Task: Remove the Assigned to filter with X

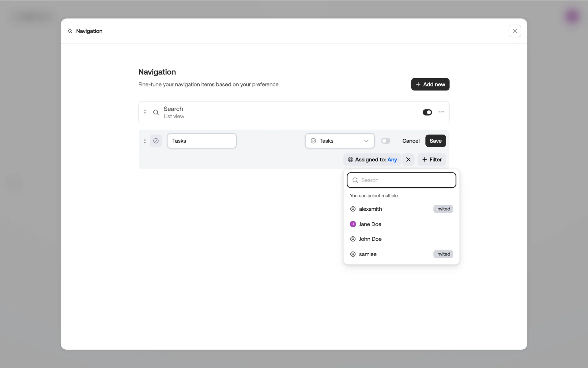Action: coord(408,159)
